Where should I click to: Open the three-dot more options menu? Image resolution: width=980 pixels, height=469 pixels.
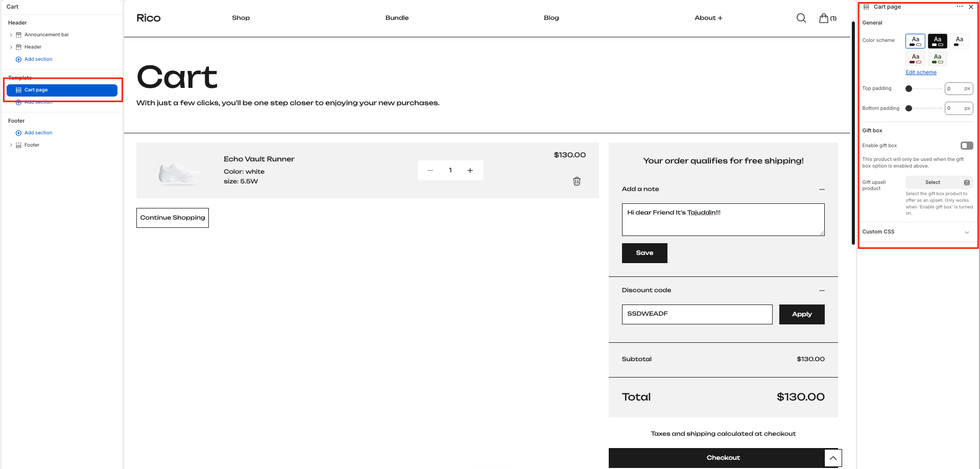[960, 7]
